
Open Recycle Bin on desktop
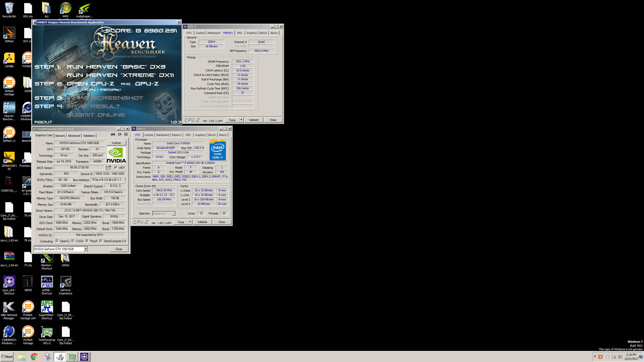(x=9, y=10)
